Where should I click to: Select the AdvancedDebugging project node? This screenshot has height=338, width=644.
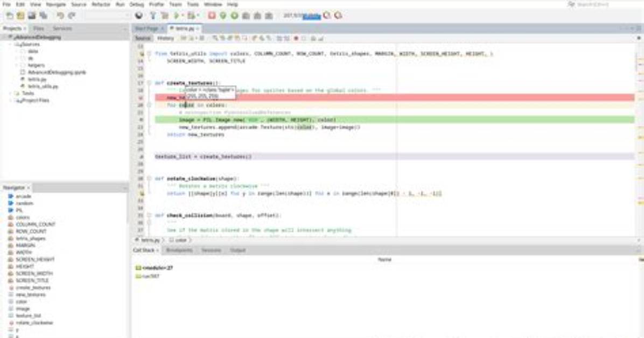[37, 37]
